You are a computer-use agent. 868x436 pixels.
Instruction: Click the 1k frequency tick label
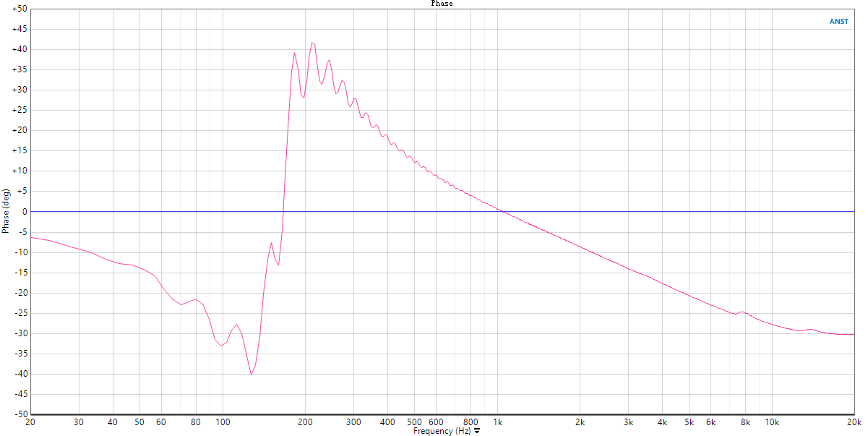point(497,422)
